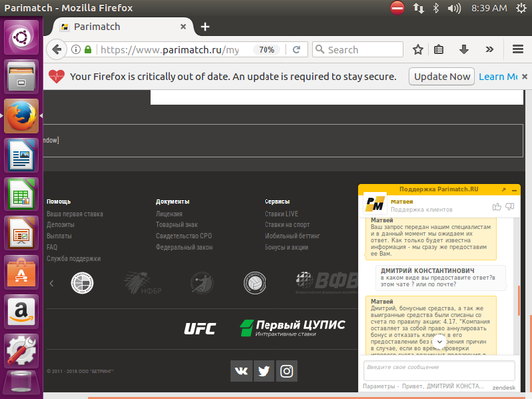Image resolution: width=532 pixels, height=399 pixels.
Task: Click the 70% zoom level indicator
Action: click(266, 50)
